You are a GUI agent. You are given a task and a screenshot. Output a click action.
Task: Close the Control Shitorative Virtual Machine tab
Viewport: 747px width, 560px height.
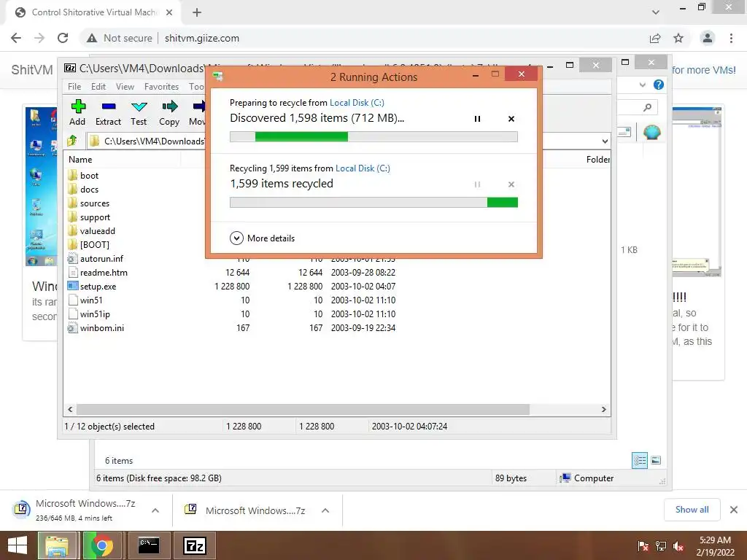[x=169, y=12]
